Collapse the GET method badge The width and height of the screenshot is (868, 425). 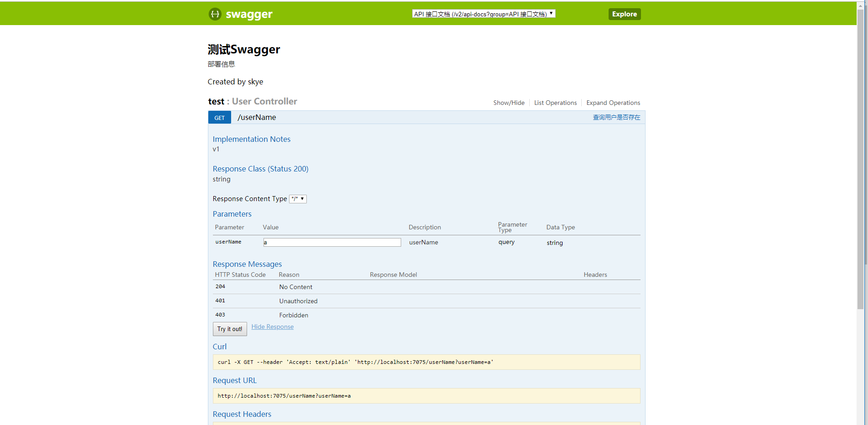pos(220,118)
